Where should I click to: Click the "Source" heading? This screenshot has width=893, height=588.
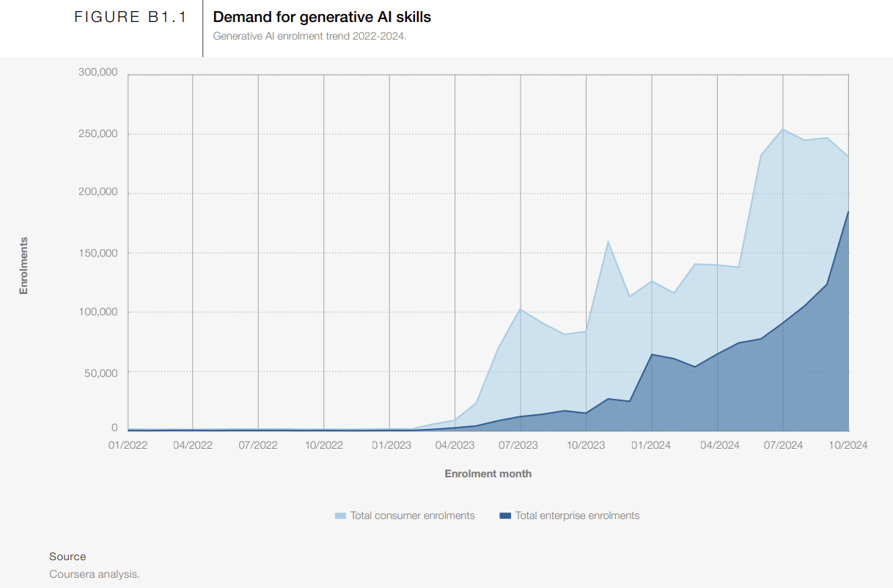[67, 556]
